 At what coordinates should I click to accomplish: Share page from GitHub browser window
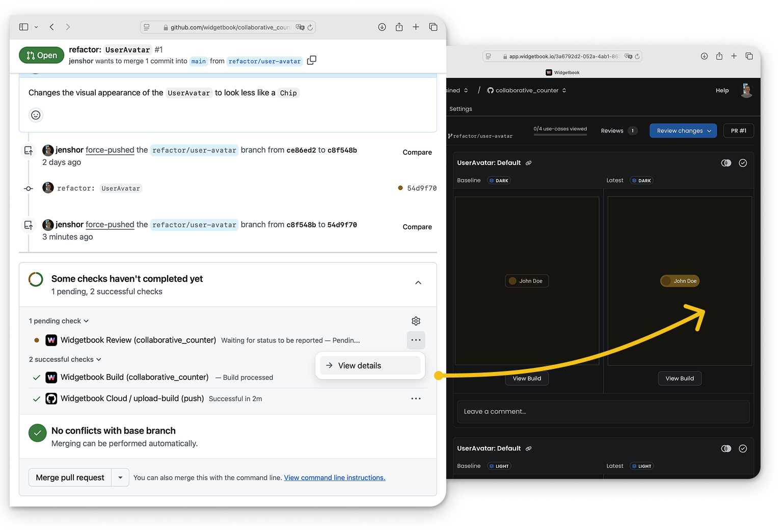tap(399, 27)
